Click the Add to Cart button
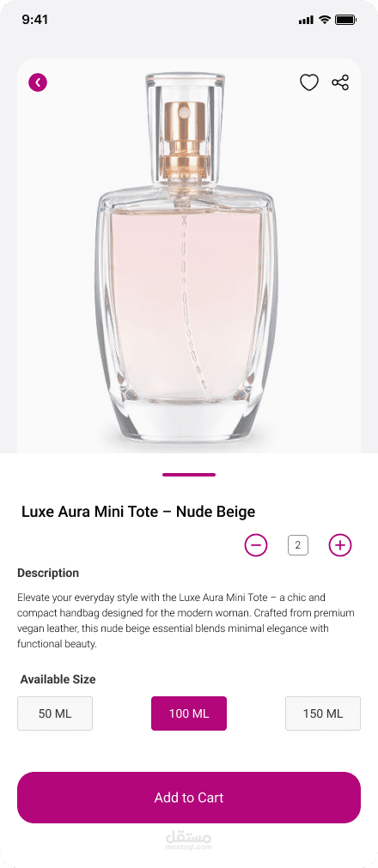The image size is (378, 868). click(189, 797)
